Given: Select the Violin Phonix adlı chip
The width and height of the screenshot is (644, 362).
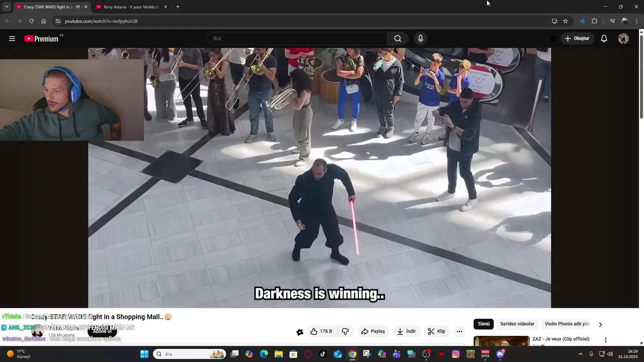Looking at the screenshot, I should click(567, 324).
